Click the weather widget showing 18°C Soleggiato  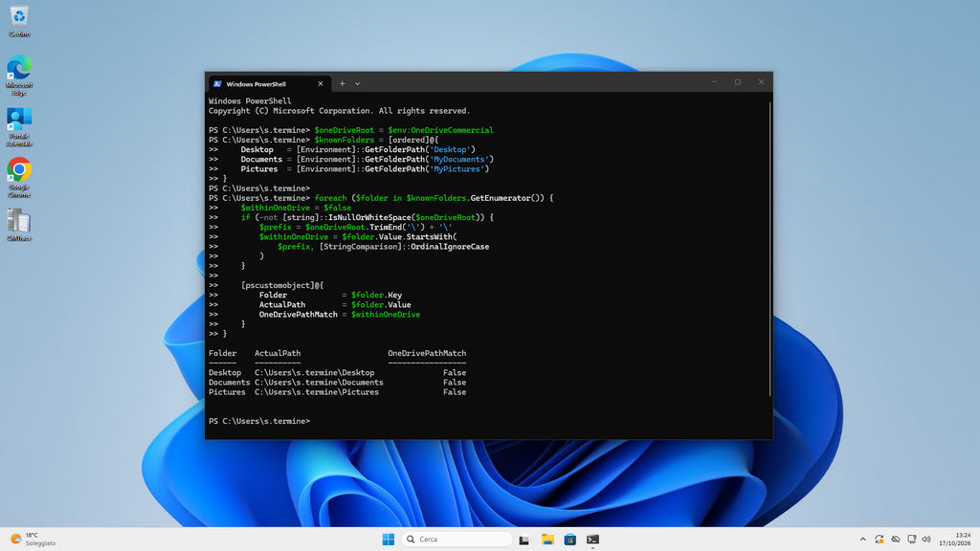[33, 540]
